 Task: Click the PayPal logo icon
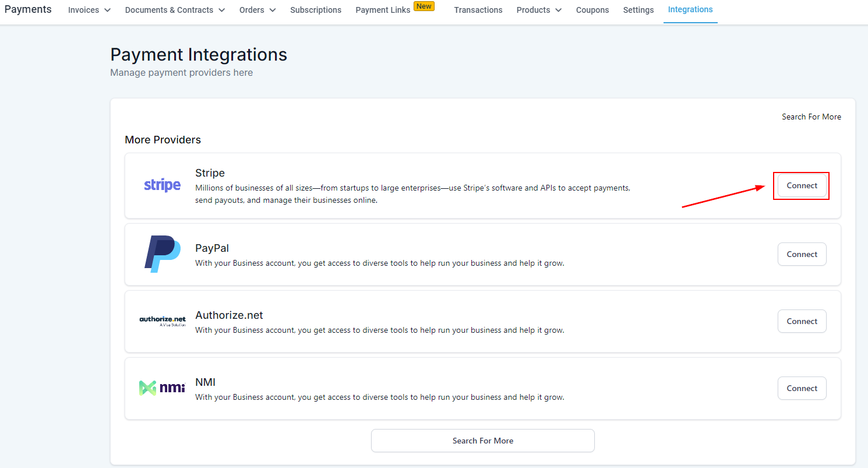tap(162, 254)
